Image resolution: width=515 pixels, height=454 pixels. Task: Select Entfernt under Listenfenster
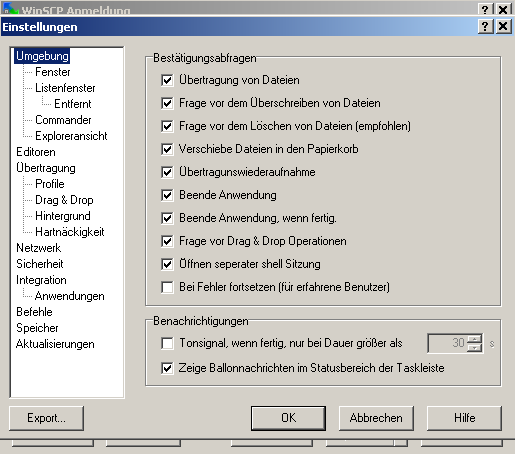click(73, 104)
